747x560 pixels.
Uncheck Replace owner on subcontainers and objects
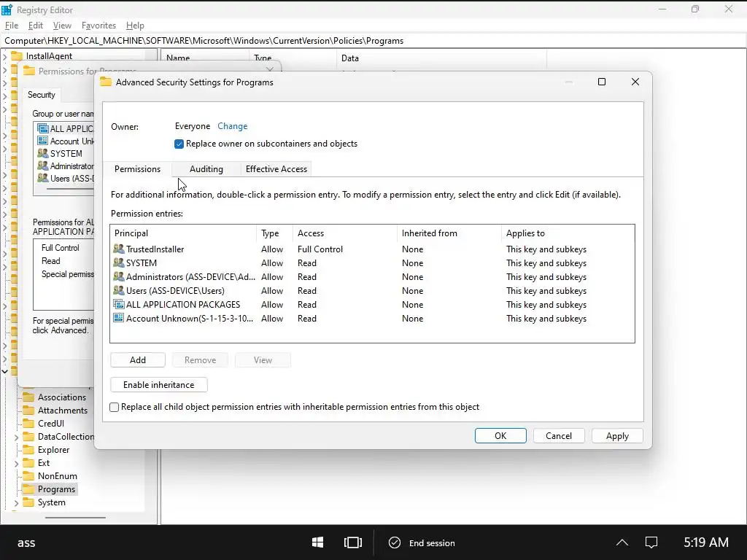coord(179,144)
